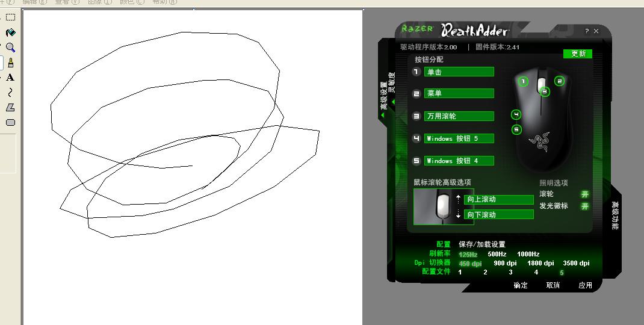Screen dimensions: 644x325
Task: Cancel with the 取消 button
Action: coord(553,285)
